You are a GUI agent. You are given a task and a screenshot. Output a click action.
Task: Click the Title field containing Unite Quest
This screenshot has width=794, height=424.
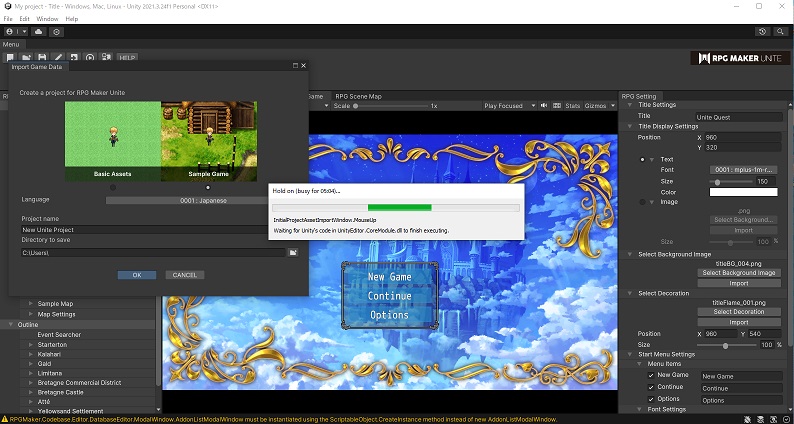point(739,118)
